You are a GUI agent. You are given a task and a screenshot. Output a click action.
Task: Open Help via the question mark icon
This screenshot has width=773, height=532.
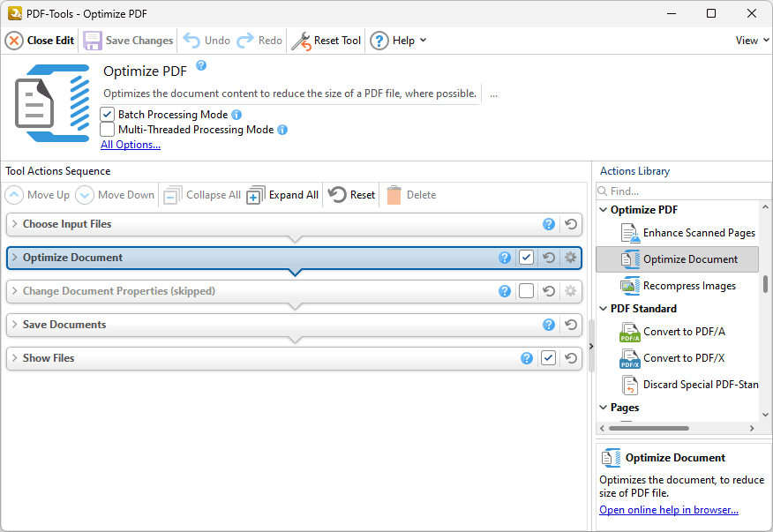click(379, 41)
